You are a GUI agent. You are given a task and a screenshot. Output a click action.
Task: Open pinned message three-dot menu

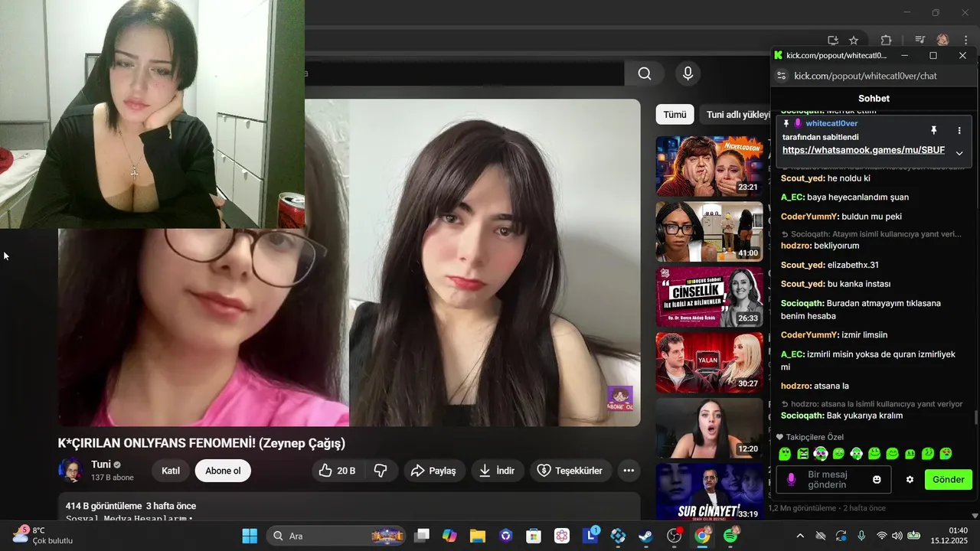pos(959,131)
